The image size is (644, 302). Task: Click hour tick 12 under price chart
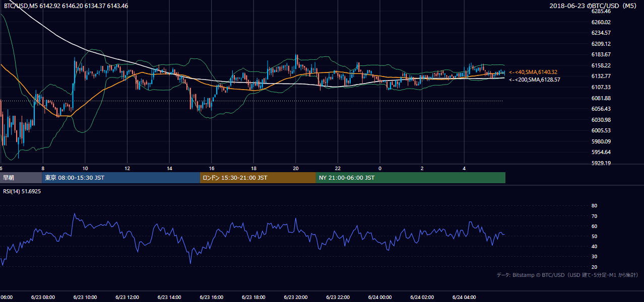(127, 168)
